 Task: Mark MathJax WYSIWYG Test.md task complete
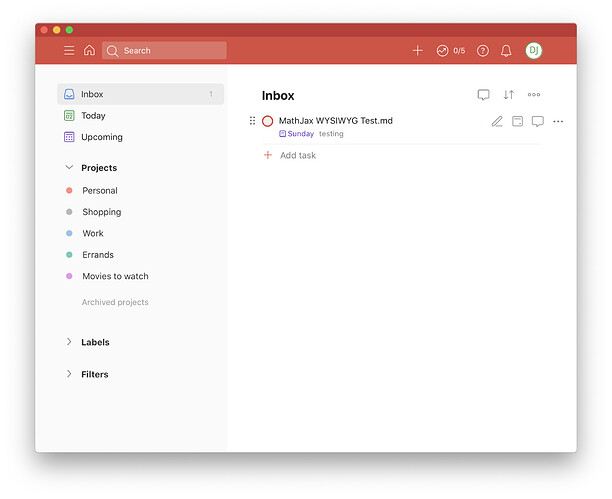[267, 121]
